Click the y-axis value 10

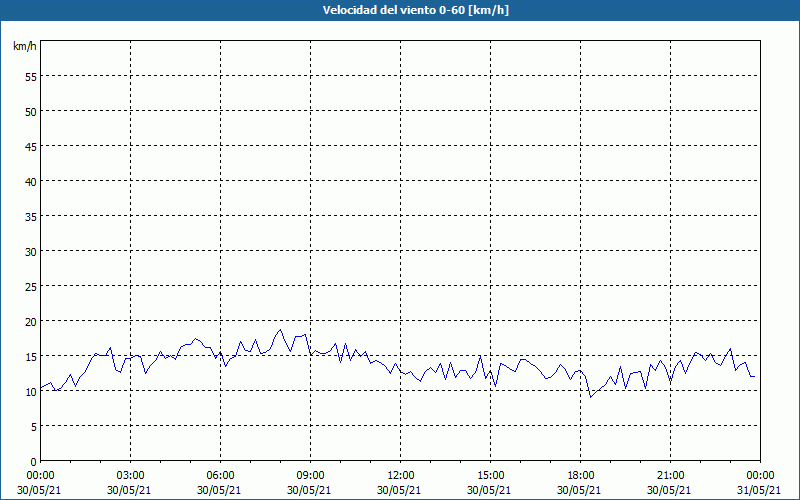[x=31, y=392]
